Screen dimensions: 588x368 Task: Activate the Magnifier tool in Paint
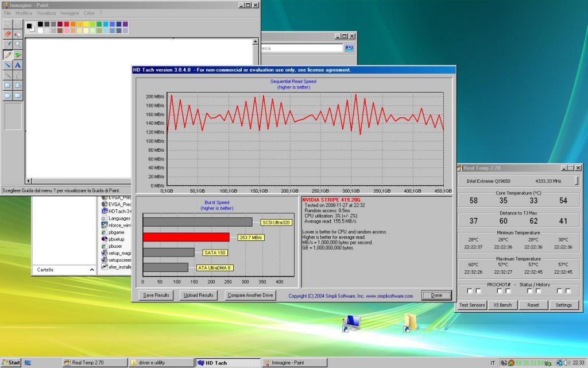18,44
